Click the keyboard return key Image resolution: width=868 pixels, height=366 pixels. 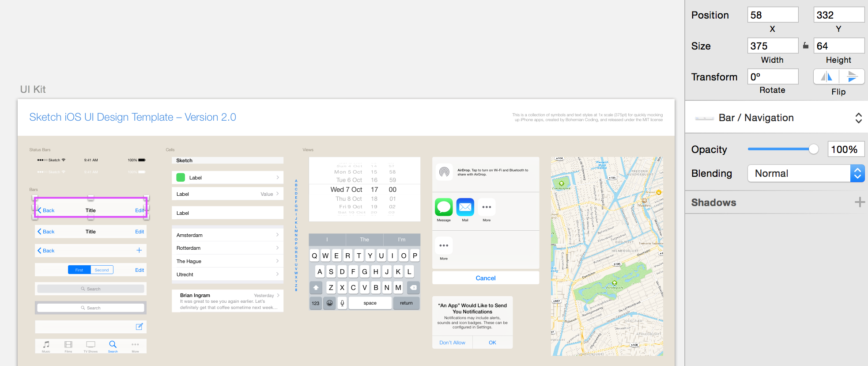pyautogui.click(x=406, y=303)
